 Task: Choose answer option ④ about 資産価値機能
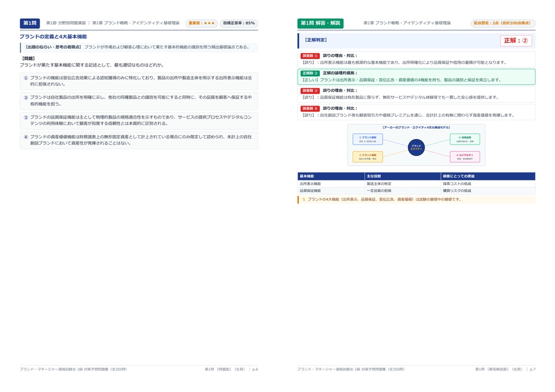139,140
